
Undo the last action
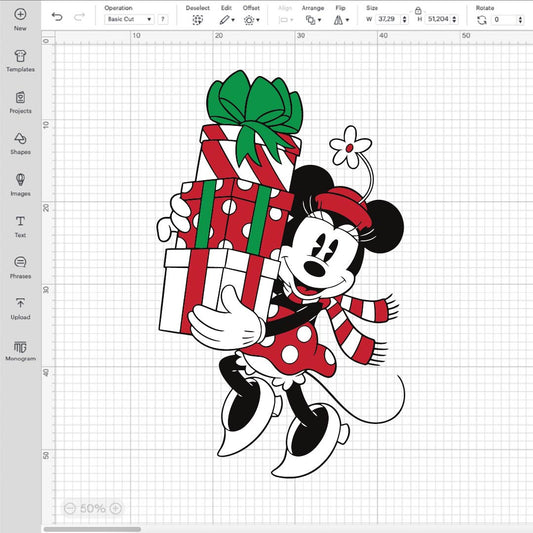(57, 17)
